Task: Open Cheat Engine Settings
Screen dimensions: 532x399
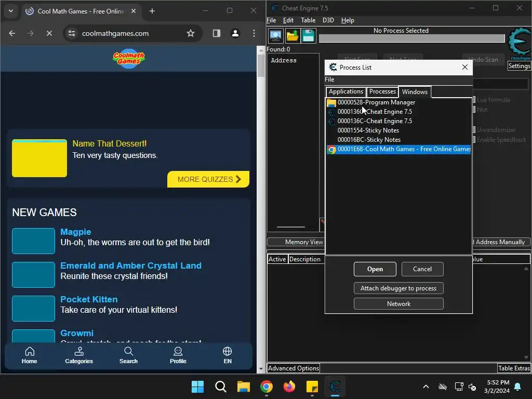Action: [x=519, y=66]
